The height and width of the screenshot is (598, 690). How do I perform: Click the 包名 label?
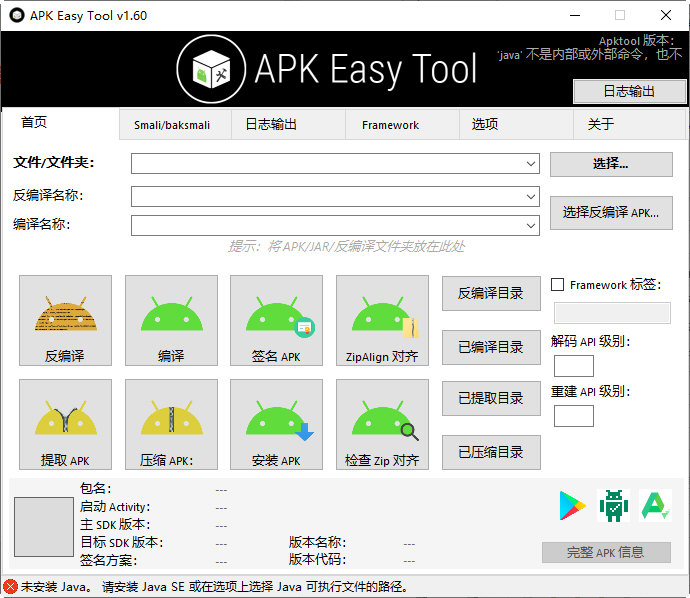point(95,488)
